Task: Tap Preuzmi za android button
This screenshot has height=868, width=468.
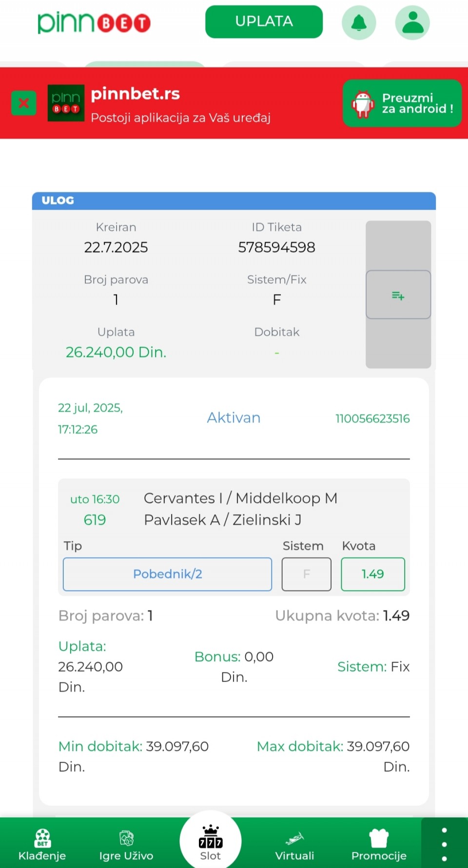Action: pyautogui.click(x=402, y=103)
